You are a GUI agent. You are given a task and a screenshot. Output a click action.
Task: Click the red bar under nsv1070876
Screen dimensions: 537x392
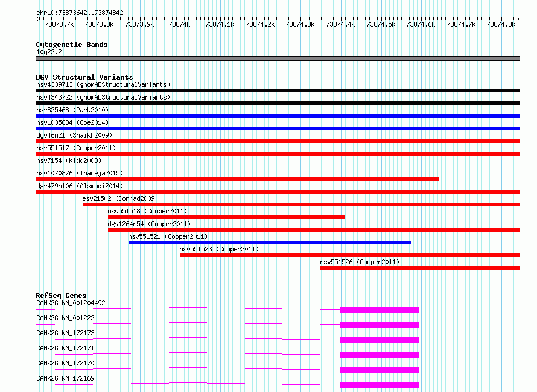click(x=237, y=179)
